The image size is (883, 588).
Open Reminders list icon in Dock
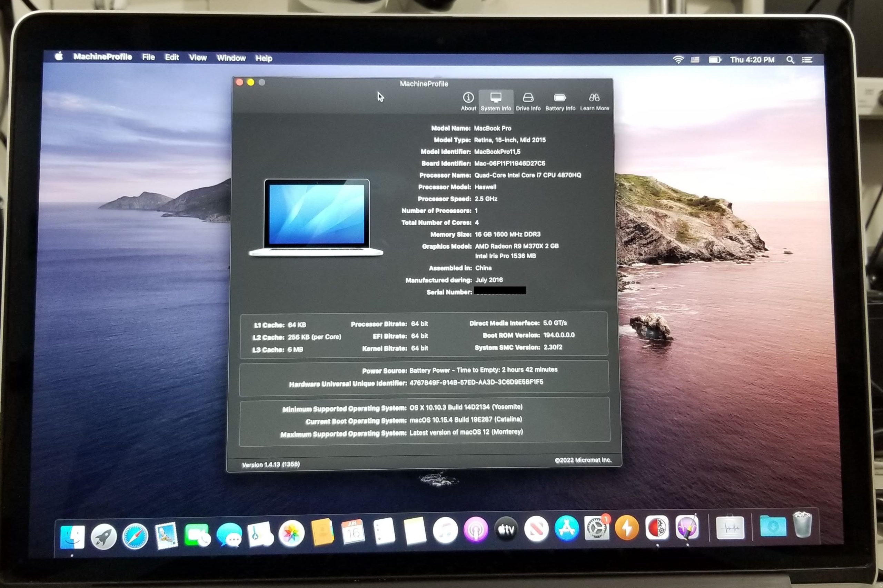tap(384, 531)
